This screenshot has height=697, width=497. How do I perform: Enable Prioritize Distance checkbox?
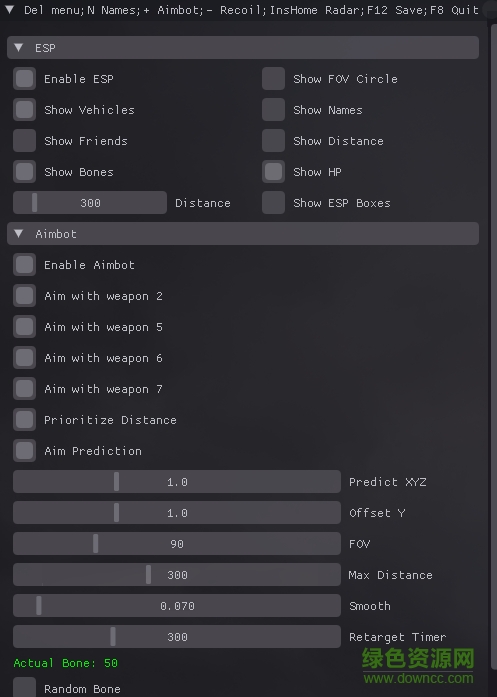[x=24, y=420]
